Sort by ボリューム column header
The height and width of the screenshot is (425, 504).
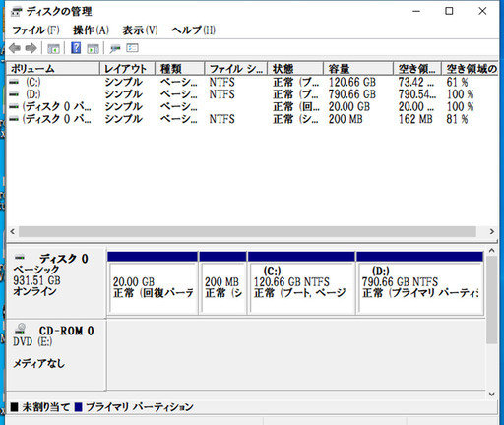coord(53,69)
